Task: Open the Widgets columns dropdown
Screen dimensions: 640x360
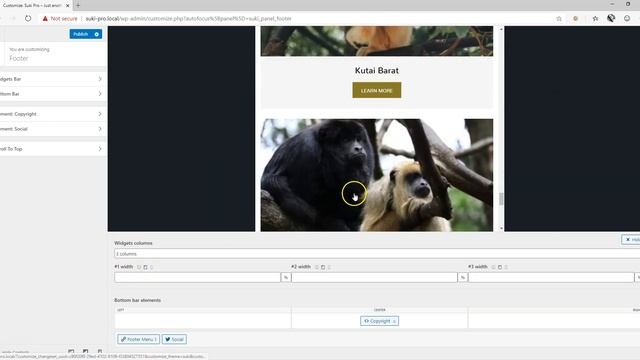Action: tap(377, 254)
